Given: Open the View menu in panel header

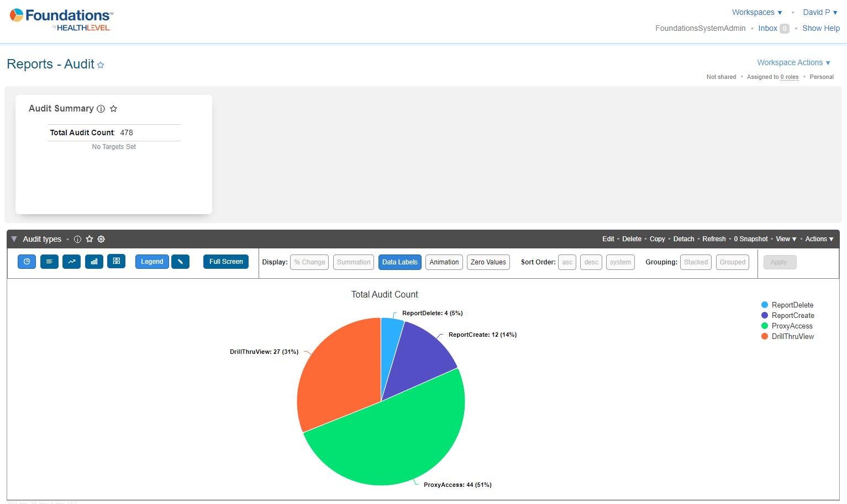Looking at the screenshot, I should 786,239.
